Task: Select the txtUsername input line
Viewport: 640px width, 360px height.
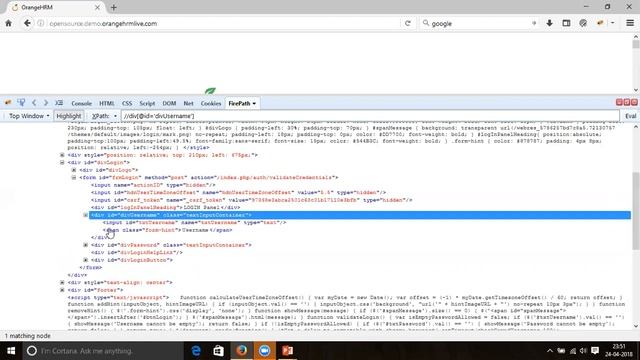Action: tap(194, 222)
